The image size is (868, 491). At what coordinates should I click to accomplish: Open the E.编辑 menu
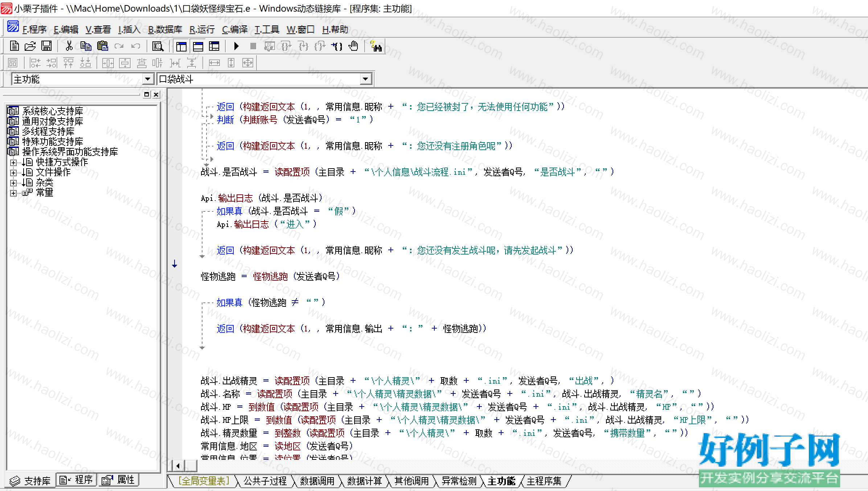(x=66, y=29)
